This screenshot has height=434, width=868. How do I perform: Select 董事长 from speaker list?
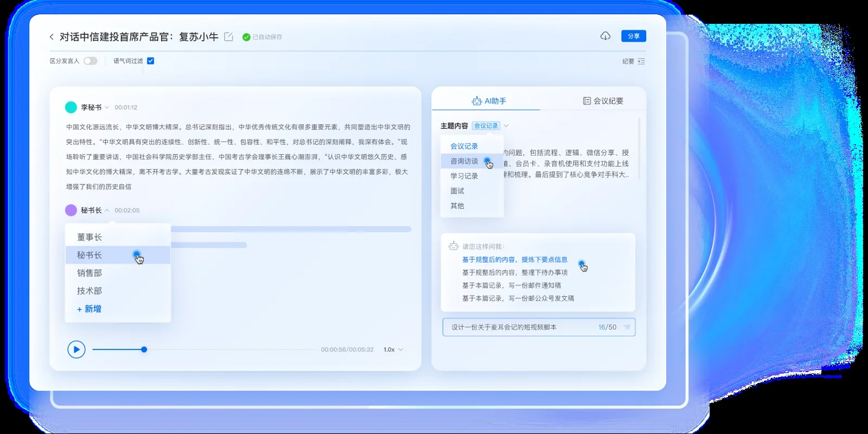click(x=118, y=237)
